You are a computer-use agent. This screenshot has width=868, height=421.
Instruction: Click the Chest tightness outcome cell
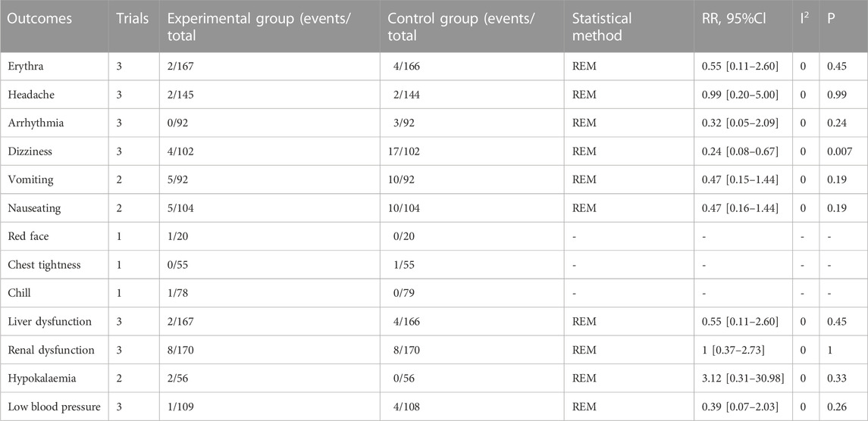tap(44, 265)
